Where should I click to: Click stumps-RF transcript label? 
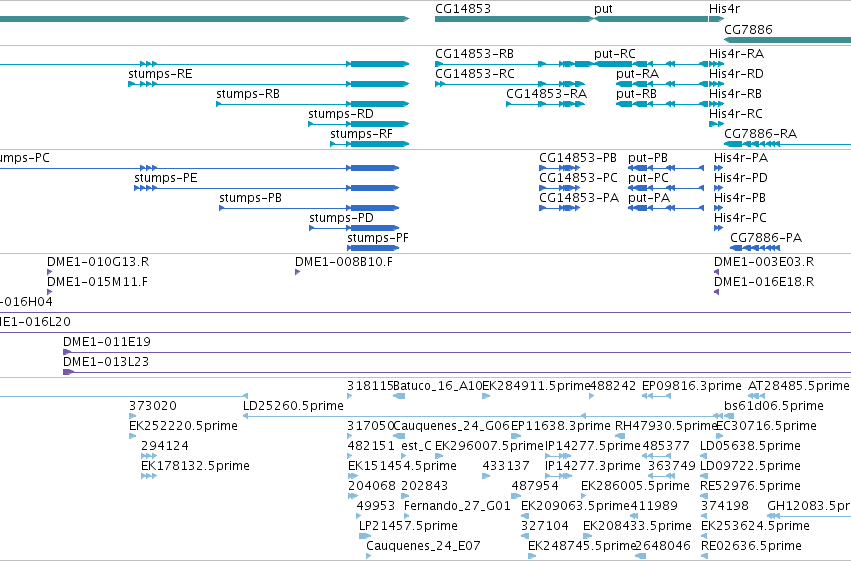click(x=361, y=134)
